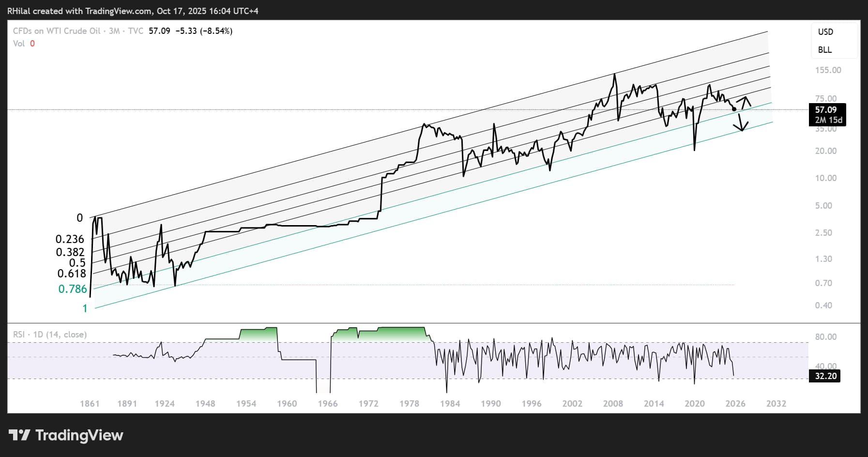Click the 2026 time axis label
868x457 pixels.
pos(735,404)
